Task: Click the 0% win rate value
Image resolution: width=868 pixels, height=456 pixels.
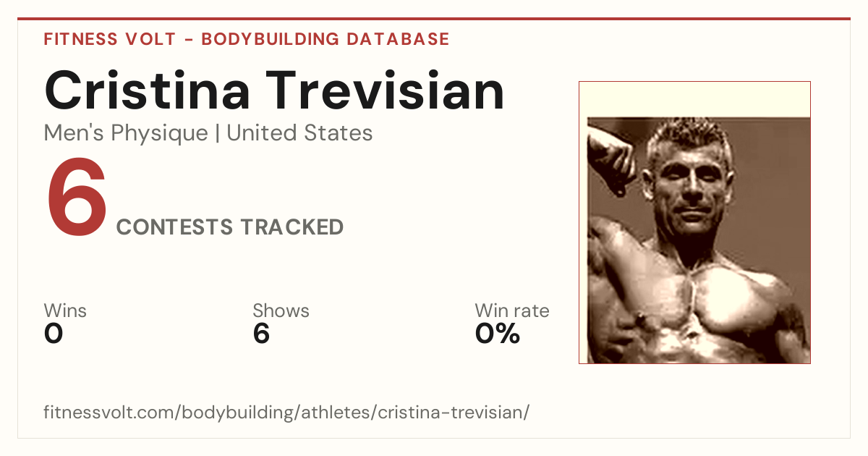Action: coord(498,334)
